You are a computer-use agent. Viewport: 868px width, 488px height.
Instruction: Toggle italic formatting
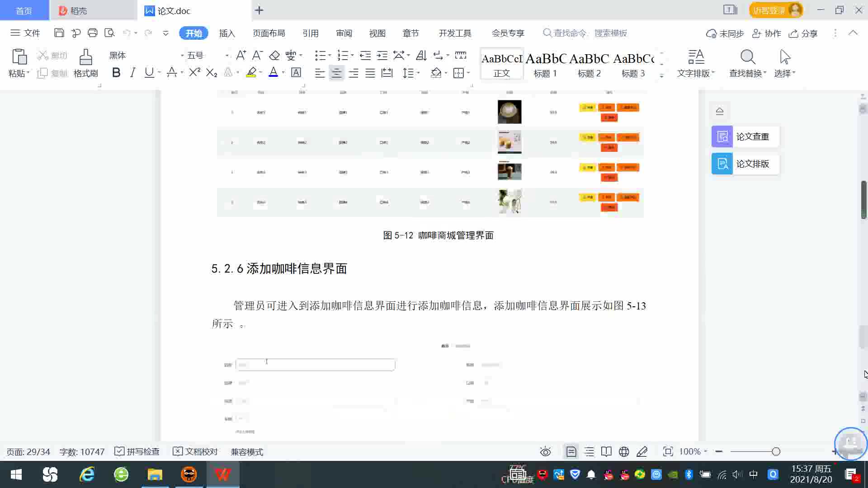pos(132,73)
